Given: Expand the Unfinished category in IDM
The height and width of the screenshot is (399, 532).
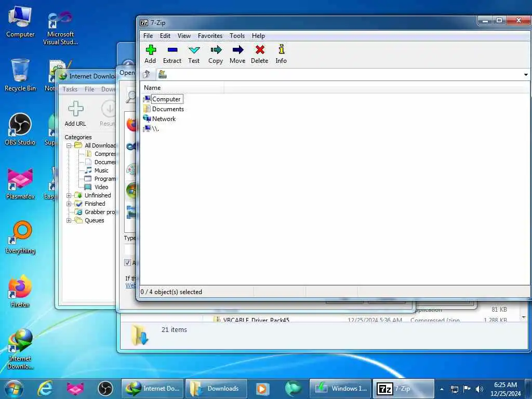Looking at the screenshot, I should tap(69, 195).
